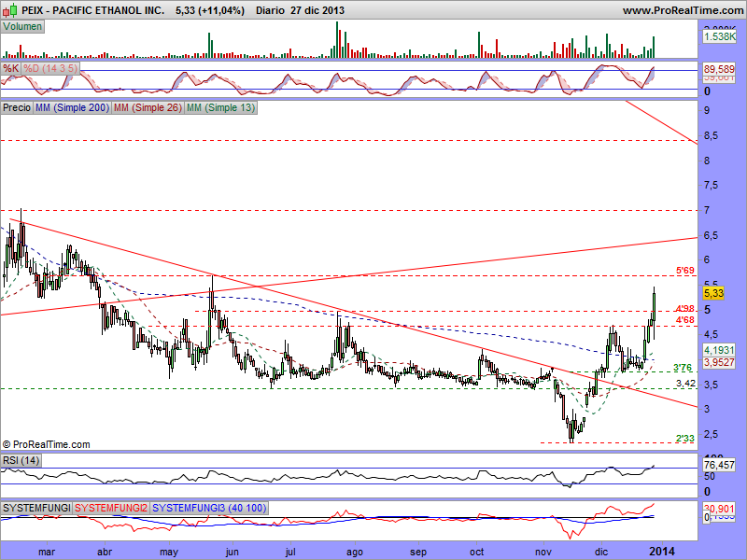This screenshot has width=747, height=560.
Task: Click the nov month label on time axis
Action: tap(543, 552)
